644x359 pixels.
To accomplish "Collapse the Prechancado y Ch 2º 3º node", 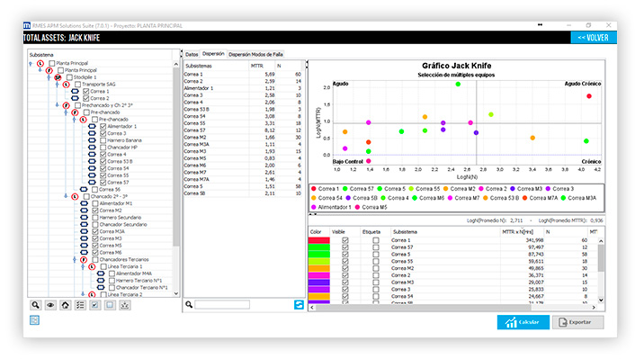I will pos(57,105).
